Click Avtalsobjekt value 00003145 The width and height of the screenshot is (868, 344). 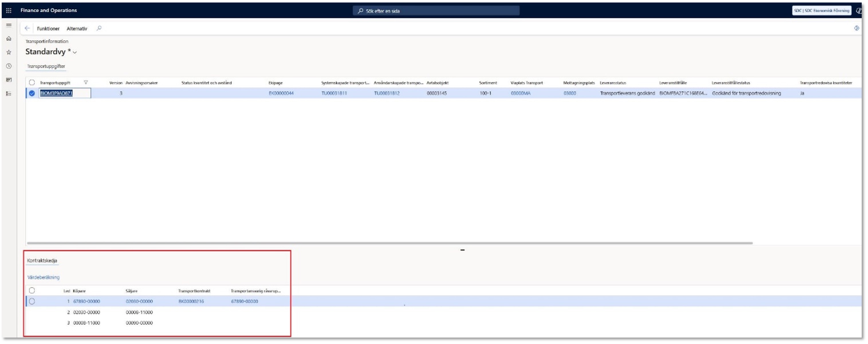coord(437,93)
